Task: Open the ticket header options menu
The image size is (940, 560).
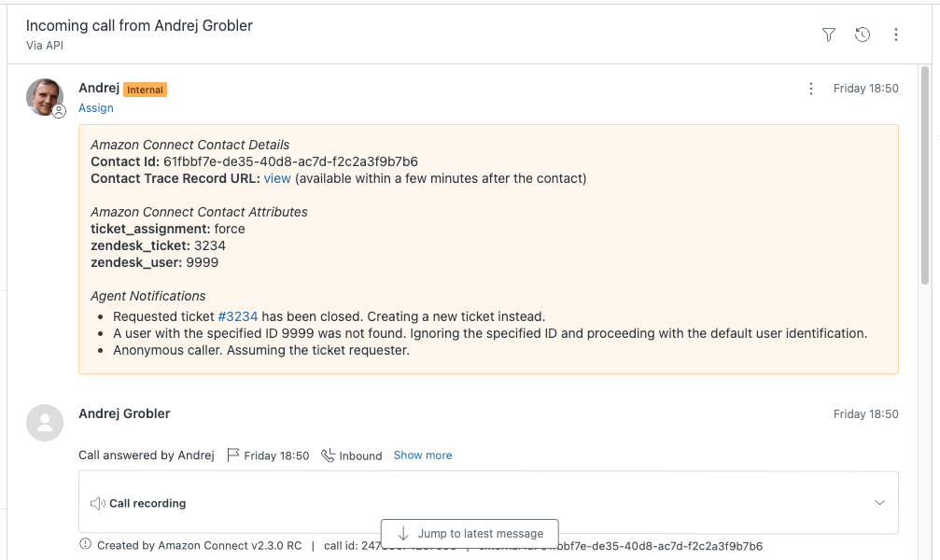Action: [896, 35]
